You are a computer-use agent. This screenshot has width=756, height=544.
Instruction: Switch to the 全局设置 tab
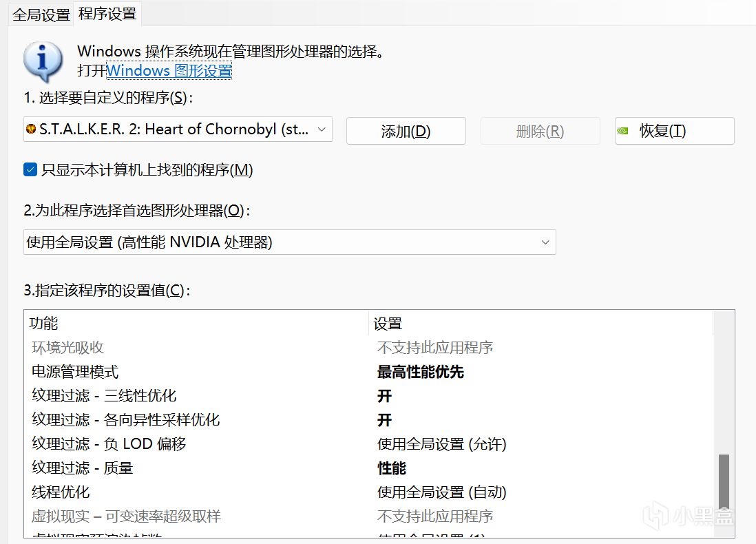pos(41,14)
